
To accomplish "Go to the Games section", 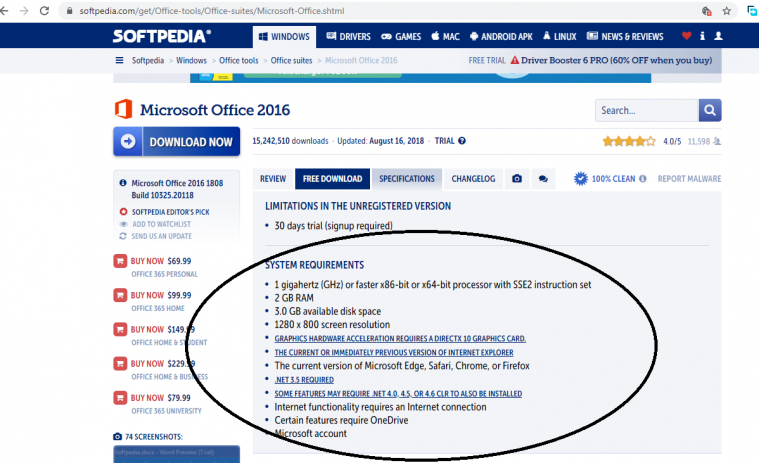I will click(401, 37).
